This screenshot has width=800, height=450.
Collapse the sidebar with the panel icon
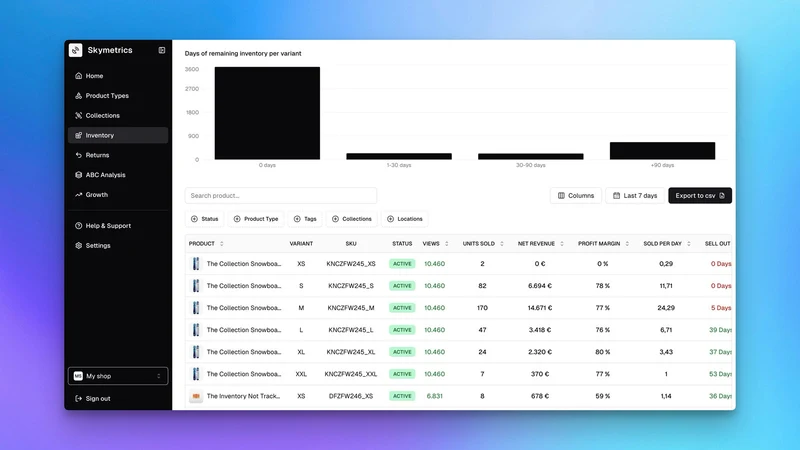[x=162, y=50]
